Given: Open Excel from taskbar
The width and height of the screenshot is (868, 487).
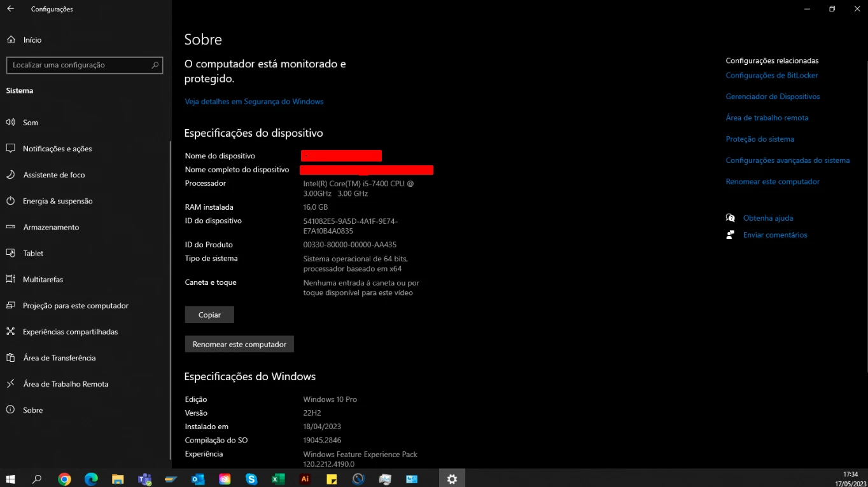Looking at the screenshot, I should pyautogui.click(x=278, y=479).
